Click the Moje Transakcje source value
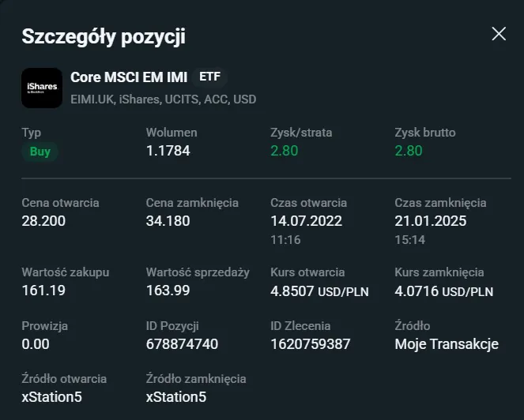524x420 pixels. click(x=447, y=344)
